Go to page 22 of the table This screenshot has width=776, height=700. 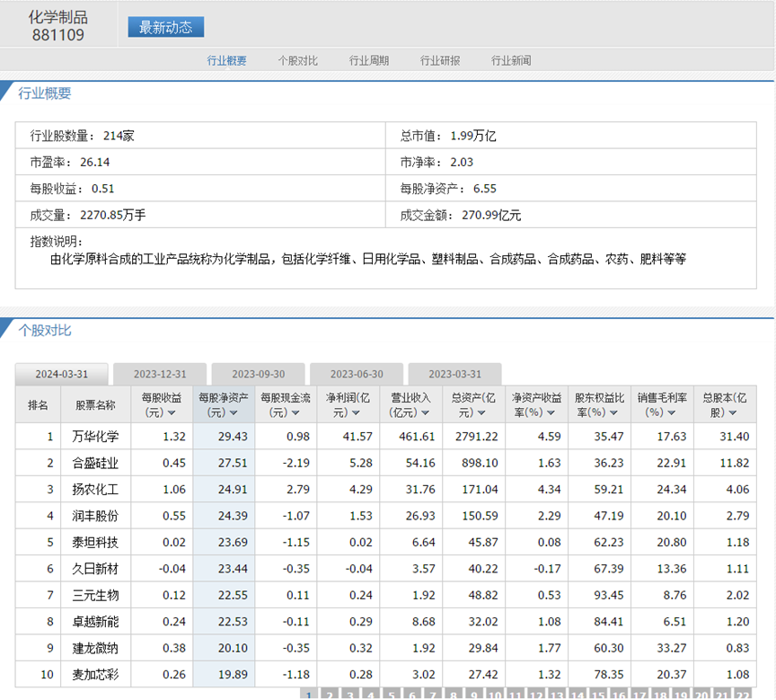tap(743, 694)
